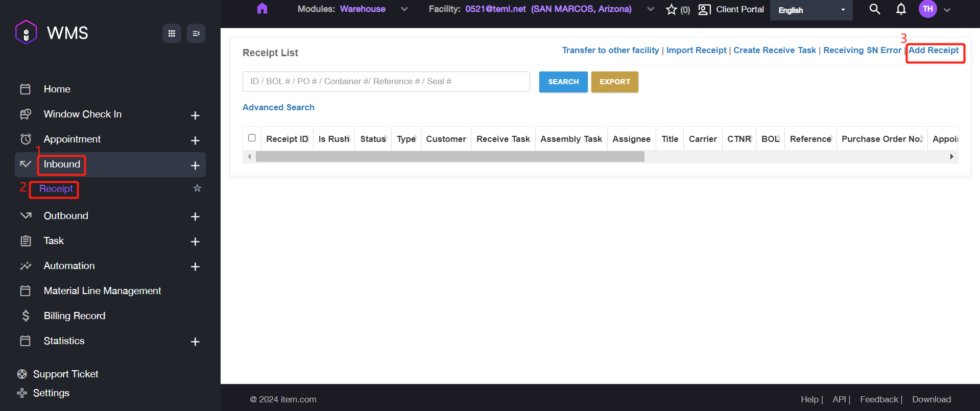Select Material Line Management menu item

click(102, 291)
